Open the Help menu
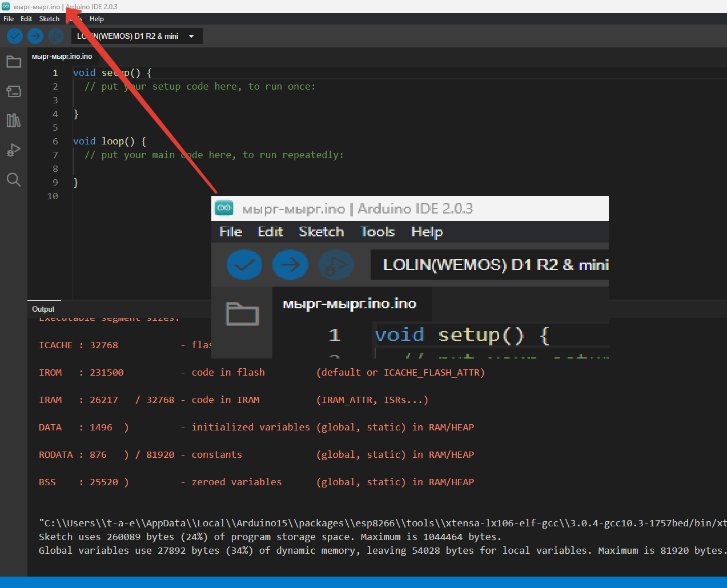Viewport: 727px width, 588px height. [x=97, y=19]
